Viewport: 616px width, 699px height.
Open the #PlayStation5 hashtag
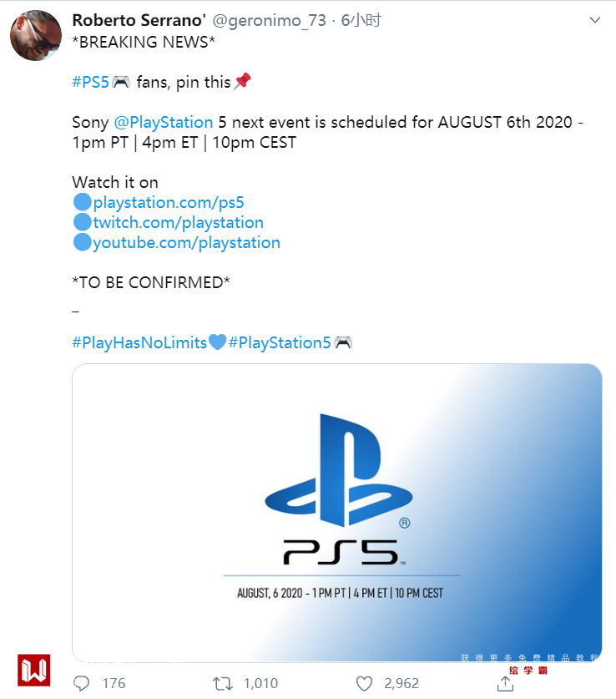tap(280, 342)
